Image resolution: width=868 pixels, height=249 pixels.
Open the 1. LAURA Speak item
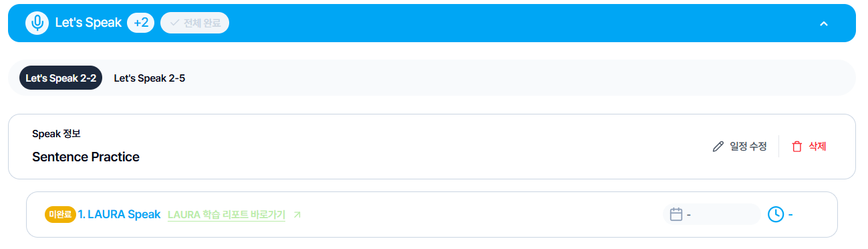tap(120, 214)
